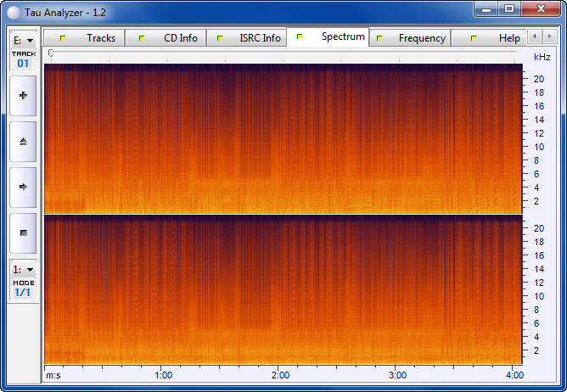
Task: Click the lower channel spectrogram
Action: tap(282, 289)
